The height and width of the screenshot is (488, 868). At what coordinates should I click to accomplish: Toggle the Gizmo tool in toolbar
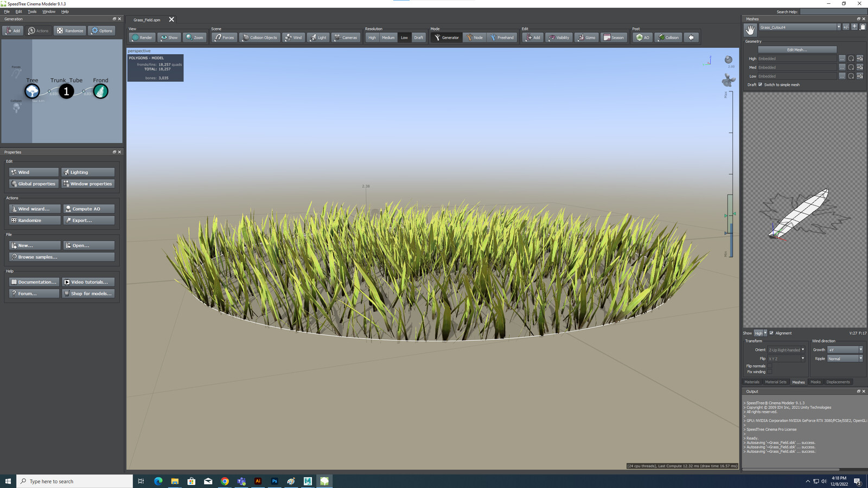coord(586,37)
